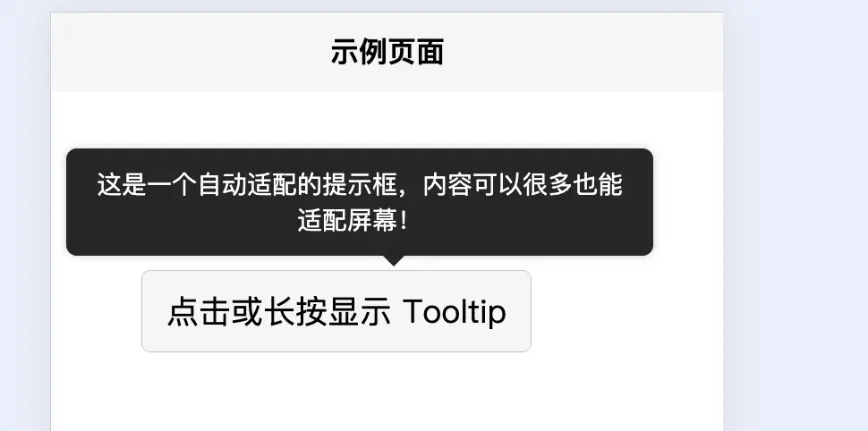
Task: Click the 内容可以很多也能 phrase in the tooltip
Action: point(523,185)
